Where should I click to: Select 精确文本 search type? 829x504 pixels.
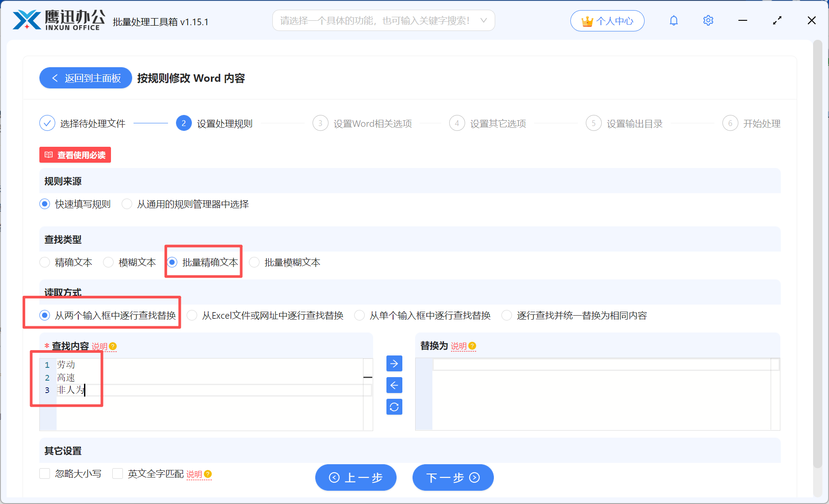45,263
